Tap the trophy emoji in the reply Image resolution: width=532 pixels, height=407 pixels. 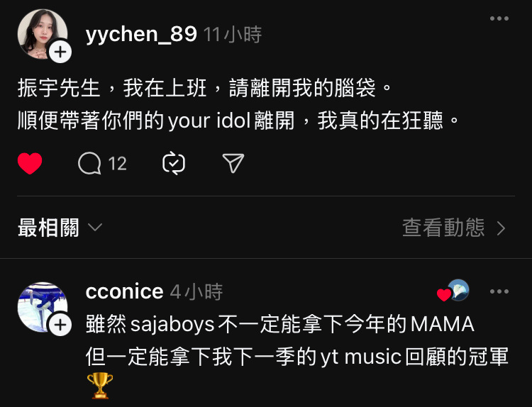coord(100,385)
